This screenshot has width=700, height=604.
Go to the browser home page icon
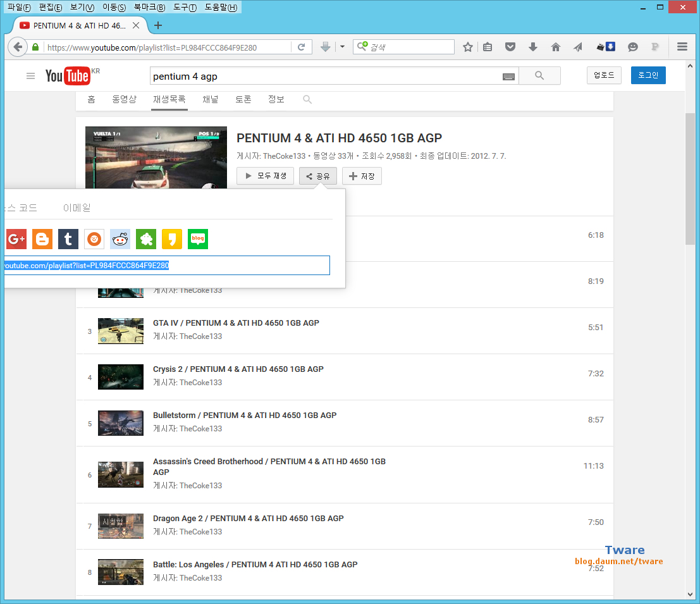555,47
